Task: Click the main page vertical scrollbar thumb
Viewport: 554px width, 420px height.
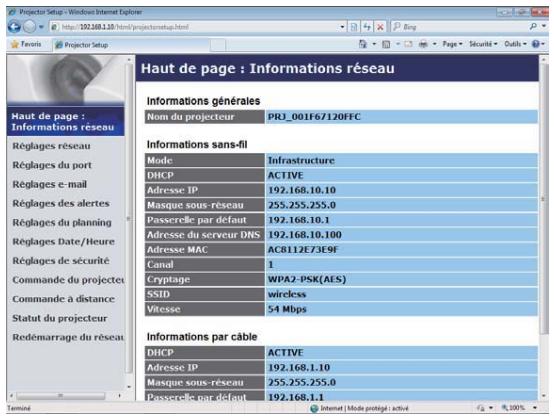Action: [x=544, y=200]
